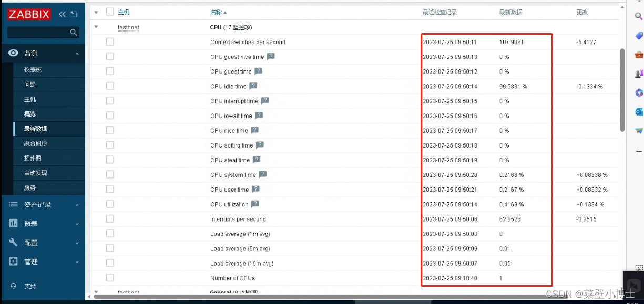Open Outlook from the Edge sidebar
The height and width of the screenshot is (304, 644).
coord(639,111)
